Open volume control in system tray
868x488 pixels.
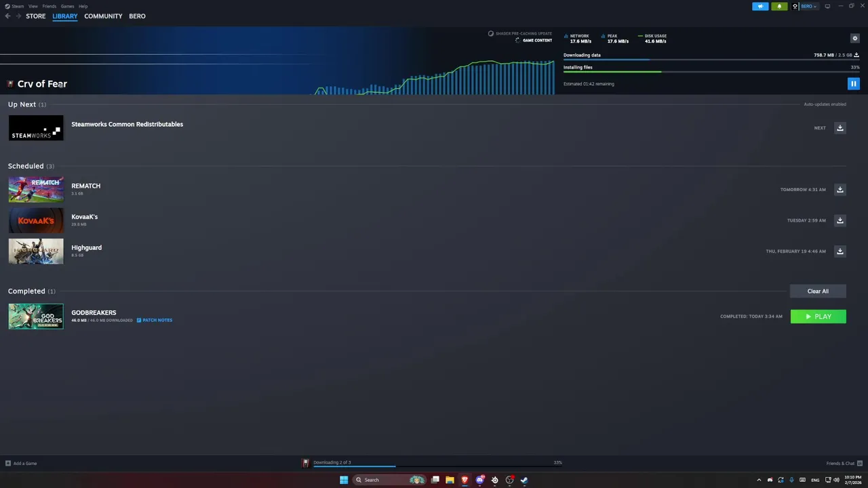(835, 480)
